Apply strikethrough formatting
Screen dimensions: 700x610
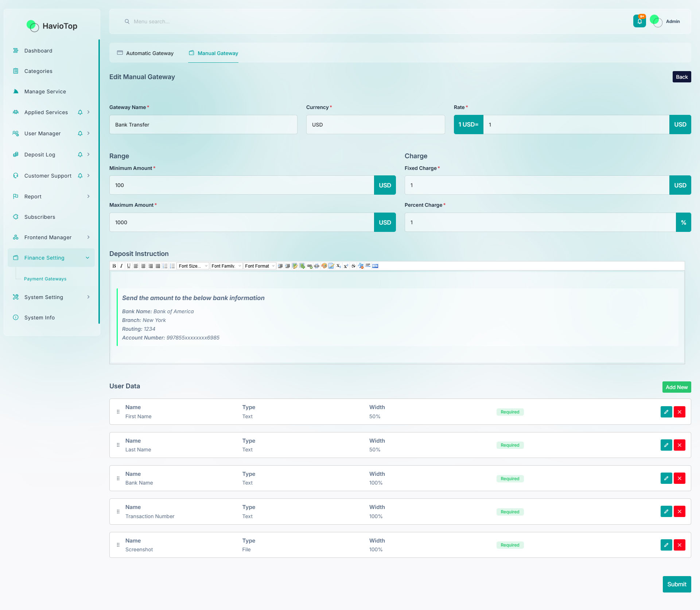tap(353, 266)
